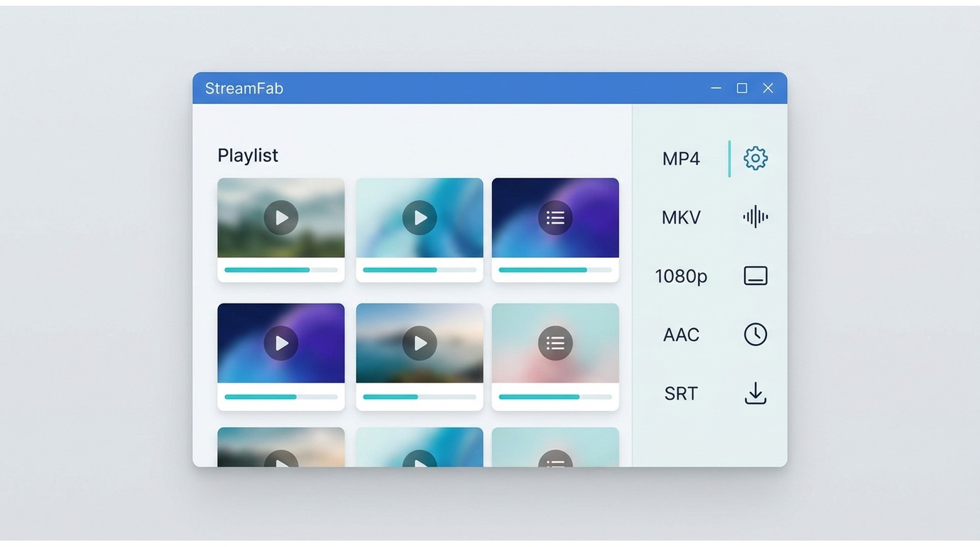Click progress bar under coastal landscape video
The height and width of the screenshot is (547, 980).
pos(419,397)
